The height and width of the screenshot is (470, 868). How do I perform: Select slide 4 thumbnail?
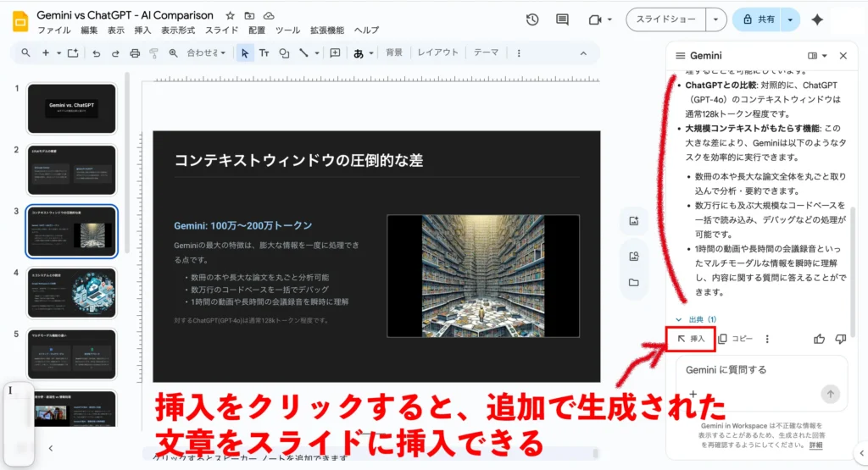coord(72,293)
